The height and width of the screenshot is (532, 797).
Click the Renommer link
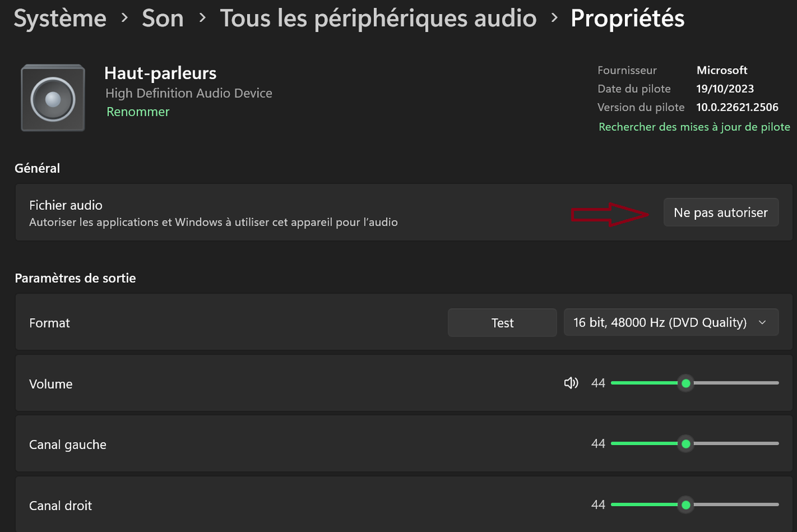[138, 112]
